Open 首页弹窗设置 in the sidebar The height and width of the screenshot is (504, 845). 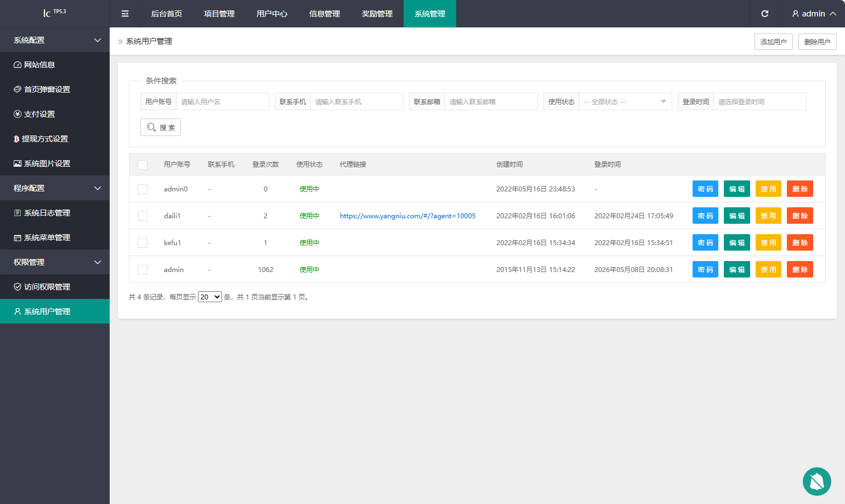[55, 89]
